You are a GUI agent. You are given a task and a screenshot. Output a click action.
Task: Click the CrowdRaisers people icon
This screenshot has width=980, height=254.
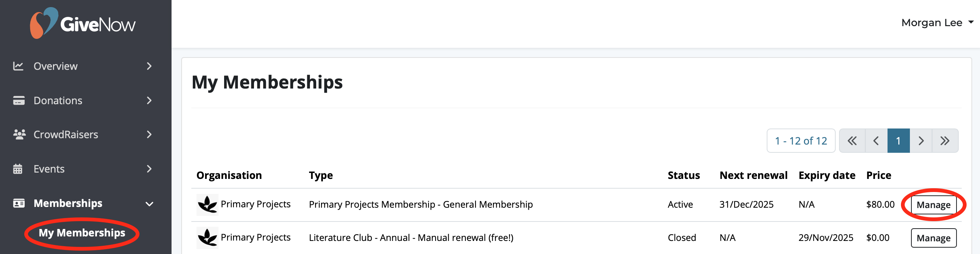point(19,134)
